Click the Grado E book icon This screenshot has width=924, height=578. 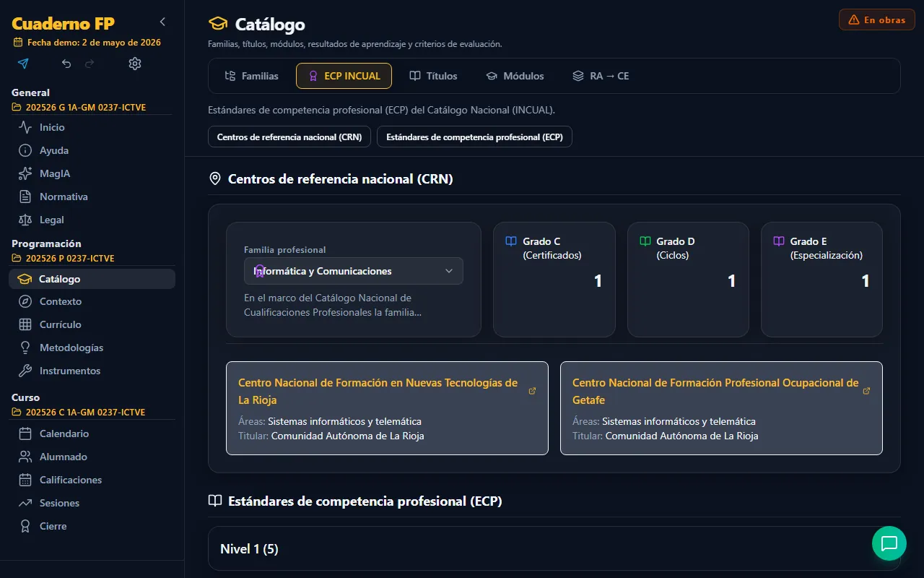[x=779, y=241]
